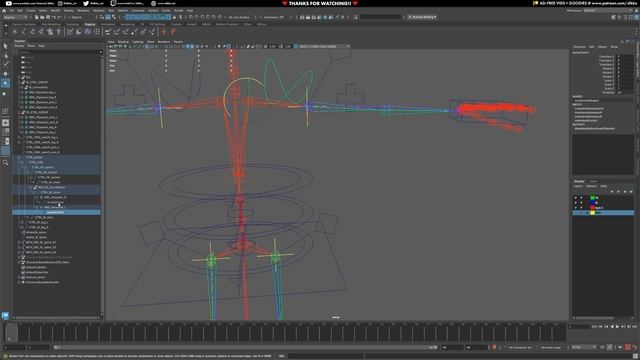
Task: Open the Twitter bird icon in banner
Action: [x=86, y=3]
